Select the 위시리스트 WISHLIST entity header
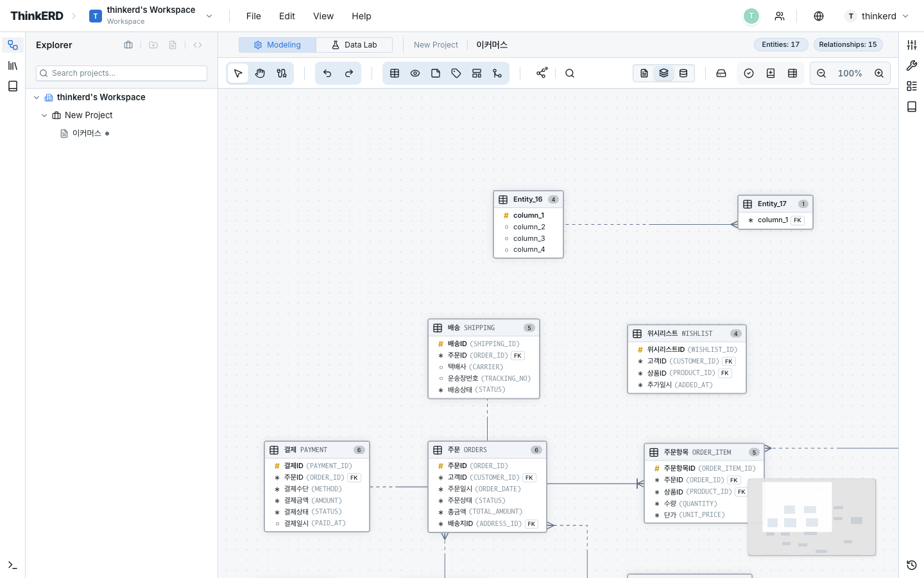 (x=687, y=334)
